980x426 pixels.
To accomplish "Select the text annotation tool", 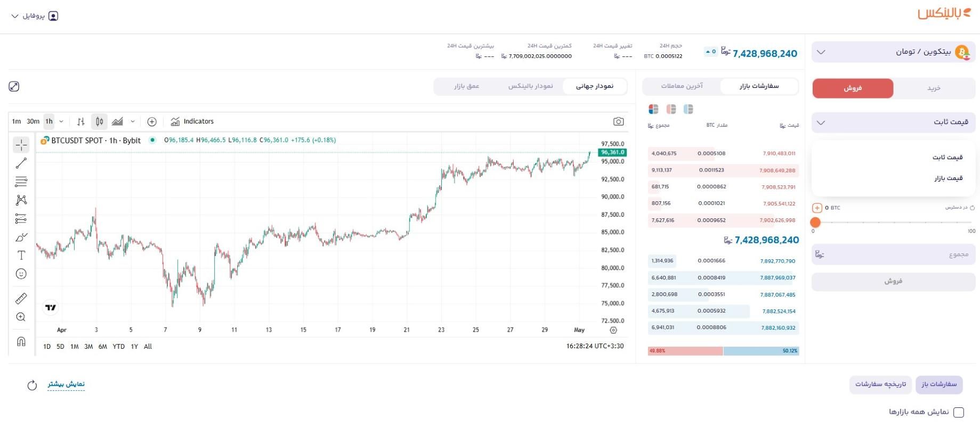I will click(21, 256).
